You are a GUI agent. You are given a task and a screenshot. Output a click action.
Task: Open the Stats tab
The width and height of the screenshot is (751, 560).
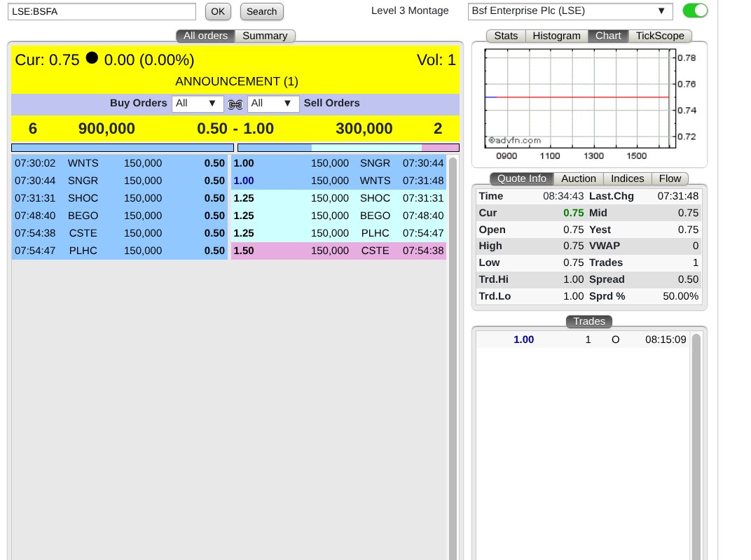(x=506, y=36)
